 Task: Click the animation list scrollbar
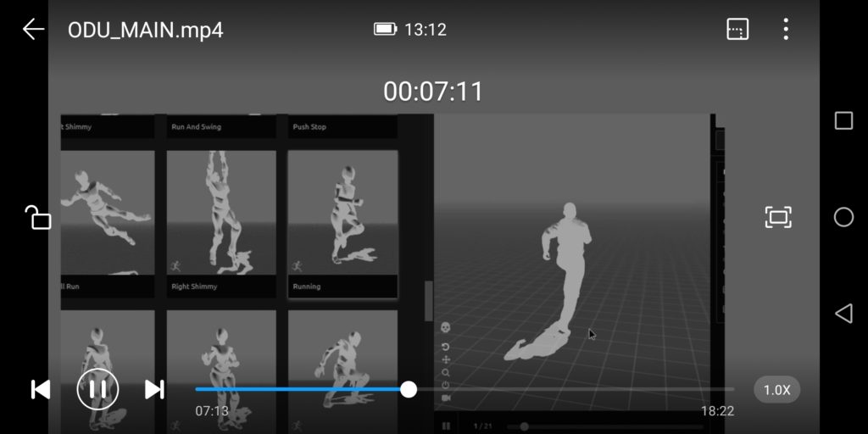tap(428, 301)
